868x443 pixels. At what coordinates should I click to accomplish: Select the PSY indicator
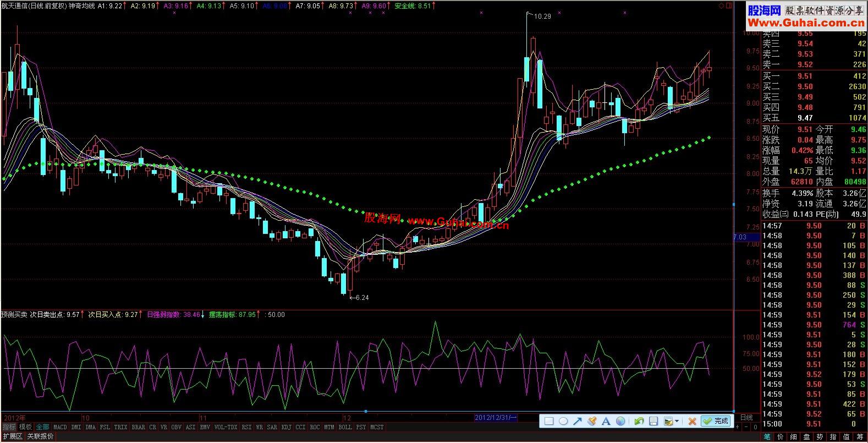coord(361,427)
